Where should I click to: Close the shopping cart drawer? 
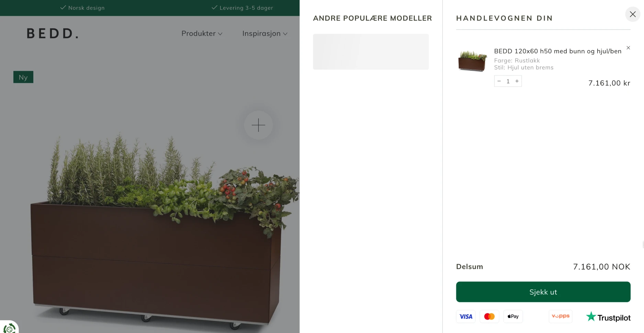pos(632,14)
